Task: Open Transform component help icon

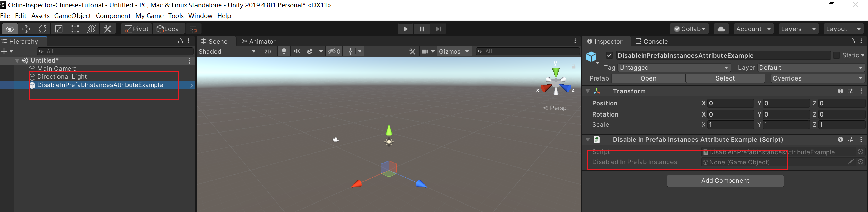Action: point(840,91)
